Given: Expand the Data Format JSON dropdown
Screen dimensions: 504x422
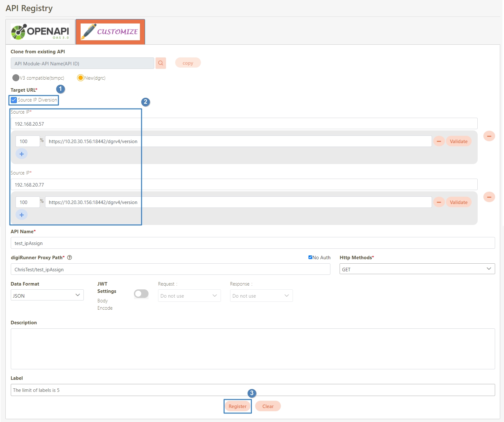Looking at the screenshot, I should (x=47, y=295).
